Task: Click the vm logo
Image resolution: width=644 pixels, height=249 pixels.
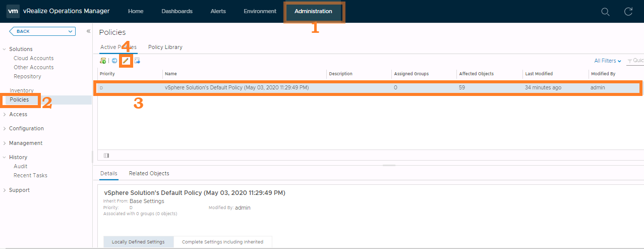Action: [13, 11]
